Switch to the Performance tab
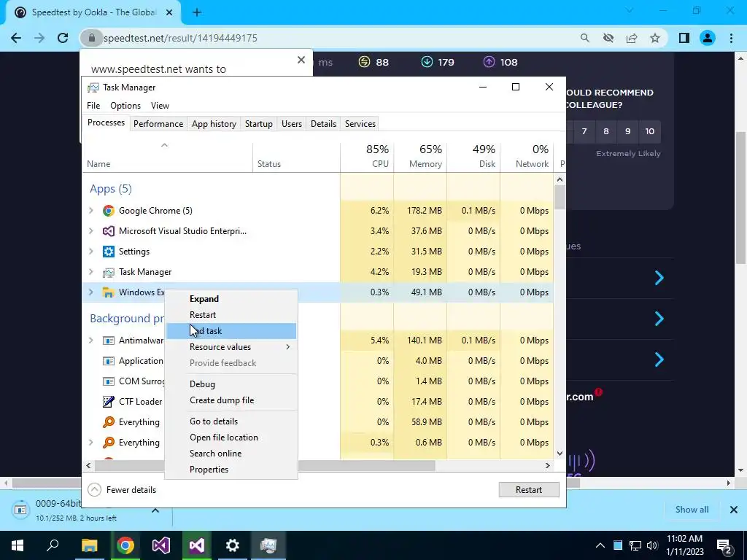The image size is (747, 560). tap(158, 124)
